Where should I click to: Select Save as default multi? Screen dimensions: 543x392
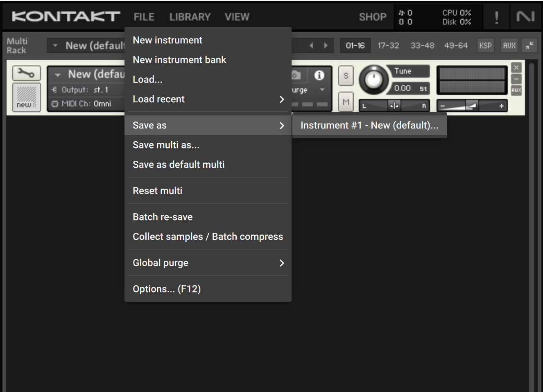[x=208, y=164]
